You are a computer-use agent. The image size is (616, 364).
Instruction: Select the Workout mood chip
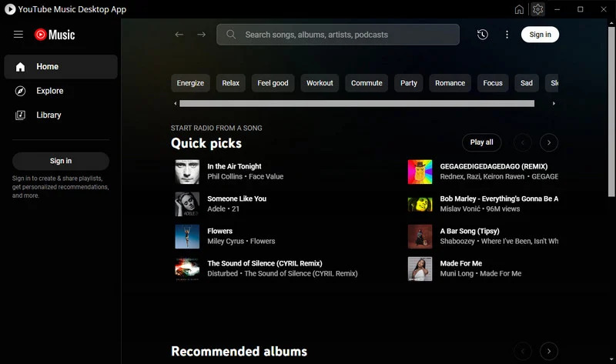click(320, 83)
